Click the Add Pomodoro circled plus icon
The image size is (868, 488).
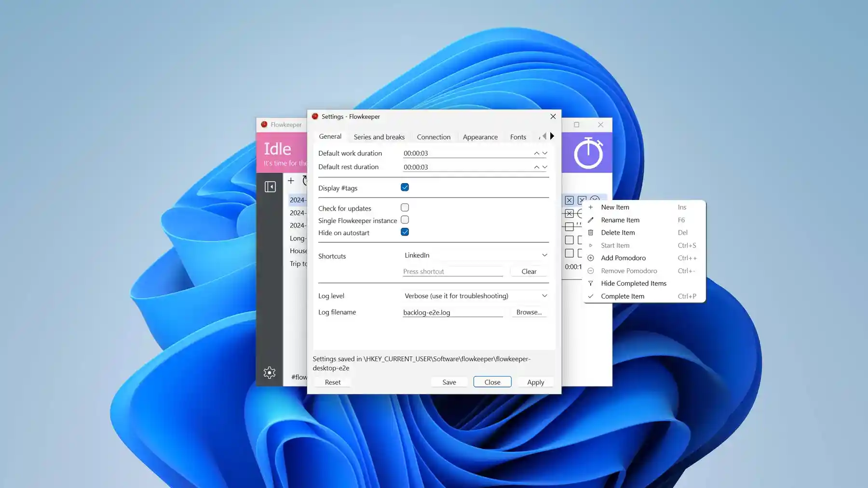coord(590,258)
